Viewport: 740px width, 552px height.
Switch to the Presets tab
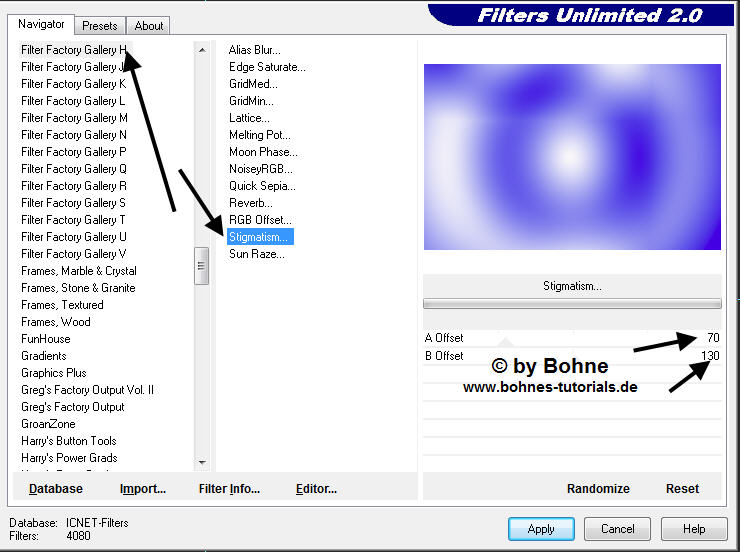(100, 26)
